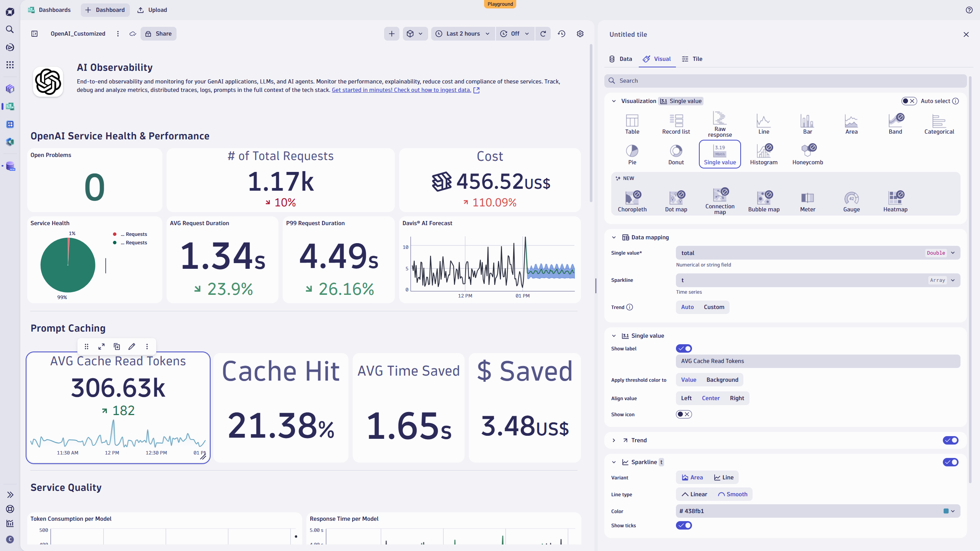Select the Honeycomb visualization

(x=808, y=153)
